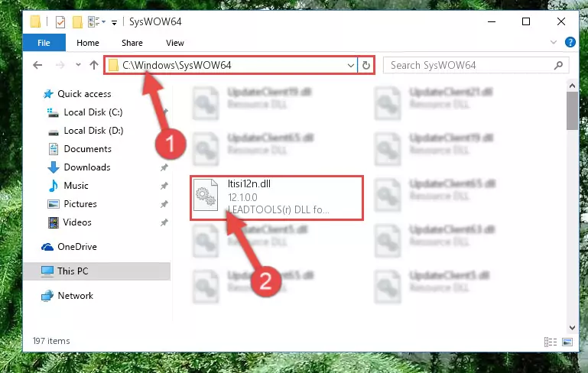Click the New folder quick access icon
Viewport: 588px width, 373px height.
click(77, 22)
